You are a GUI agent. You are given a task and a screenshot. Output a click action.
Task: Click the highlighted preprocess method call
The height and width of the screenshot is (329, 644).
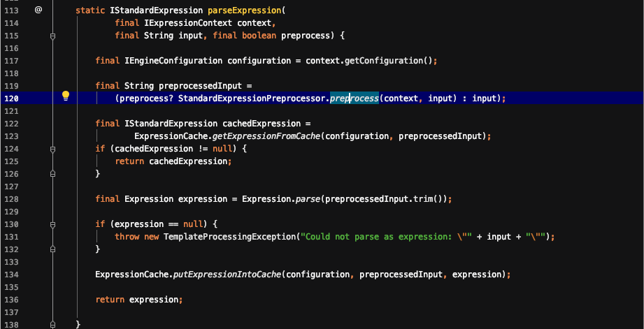[354, 98]
